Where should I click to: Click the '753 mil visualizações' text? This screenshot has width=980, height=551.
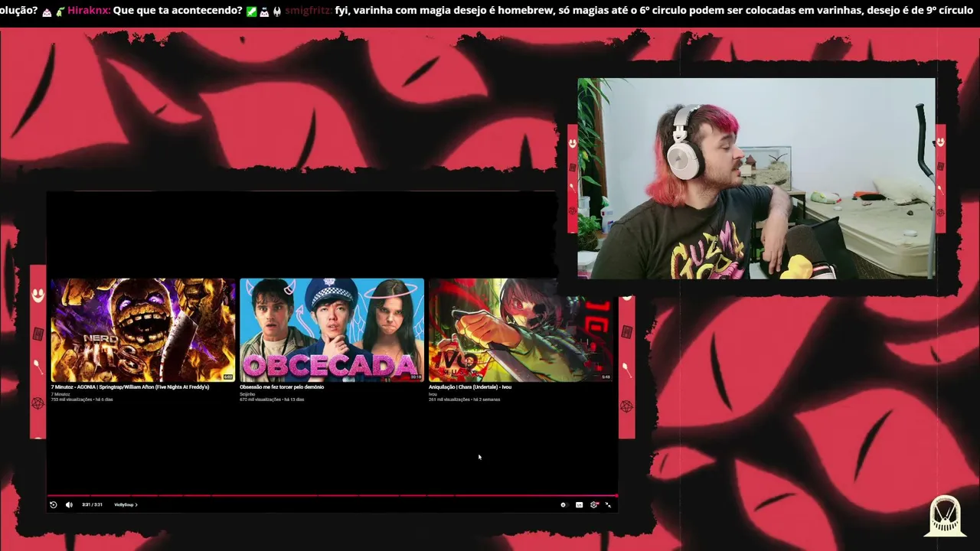71,399
